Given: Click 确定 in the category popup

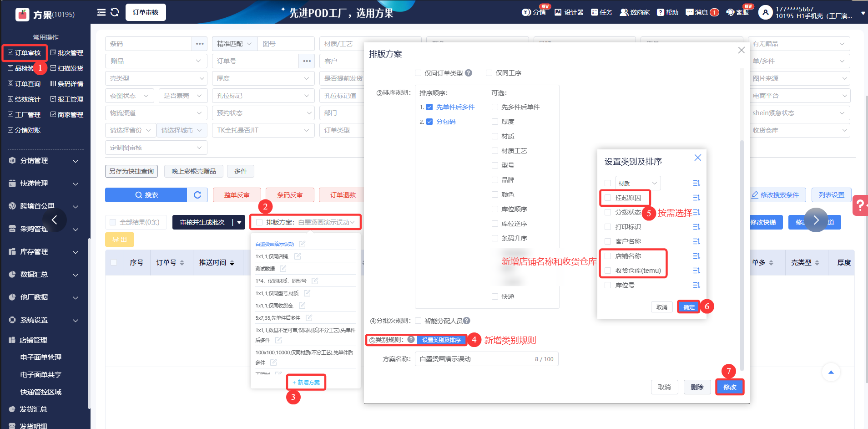Looking at the screenshot, I should pyautogui.click(x=689, y=307).
